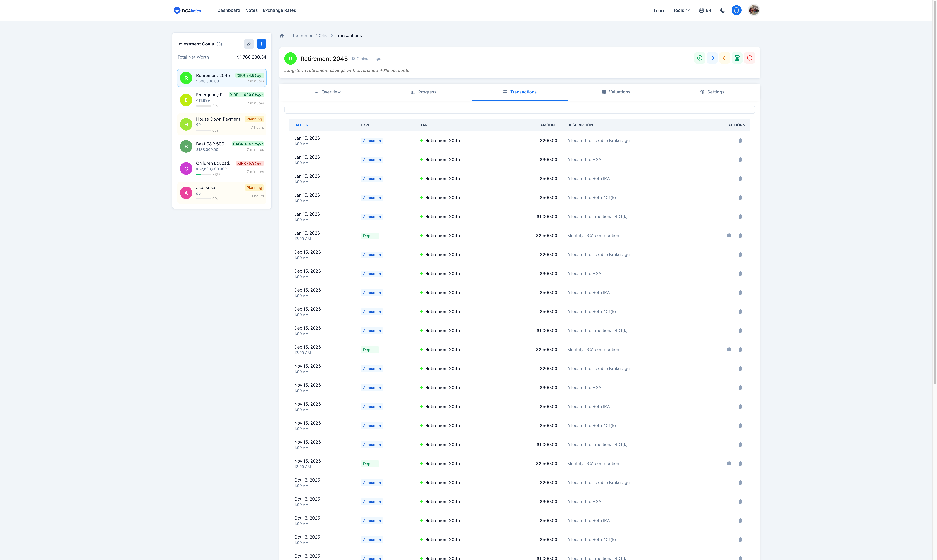
Task: Select the orange withdrawal arrow icon
Action: point(725,58)
